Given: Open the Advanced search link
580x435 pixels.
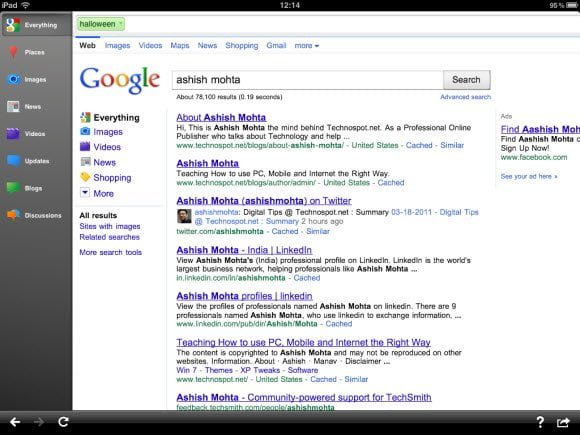Looking at the screenshot, I should click(465, 97).
